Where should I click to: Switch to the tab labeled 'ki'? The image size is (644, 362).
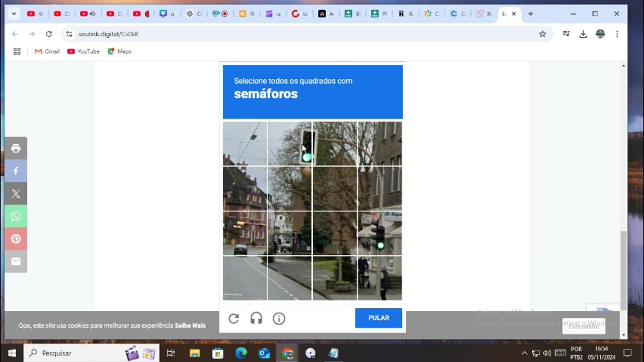point(299,14)
